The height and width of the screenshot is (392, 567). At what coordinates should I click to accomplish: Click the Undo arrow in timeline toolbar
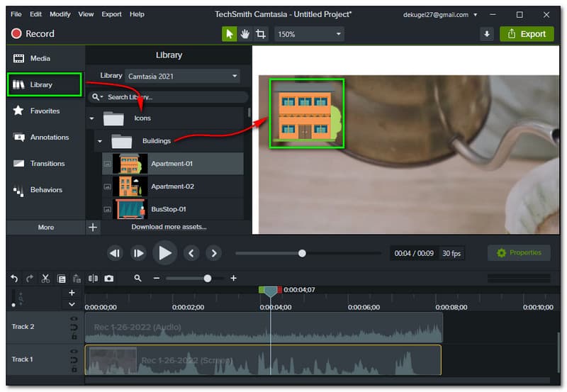coord(14,279)
